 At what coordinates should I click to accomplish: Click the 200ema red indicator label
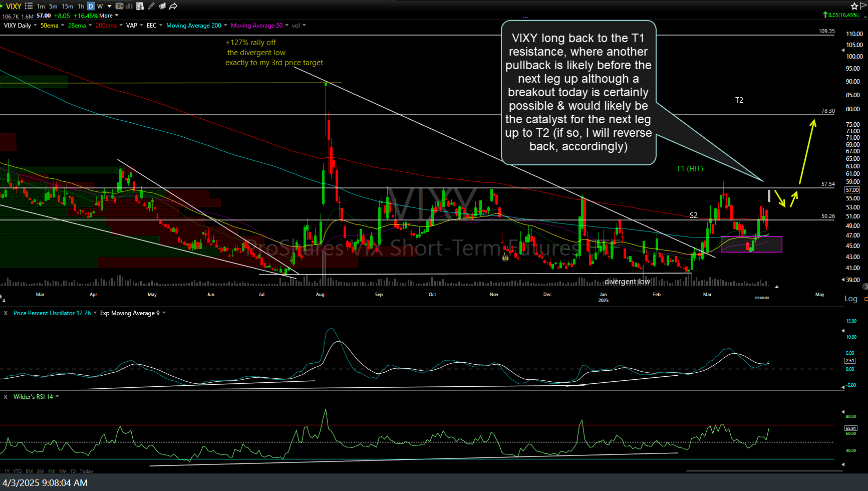106,26
